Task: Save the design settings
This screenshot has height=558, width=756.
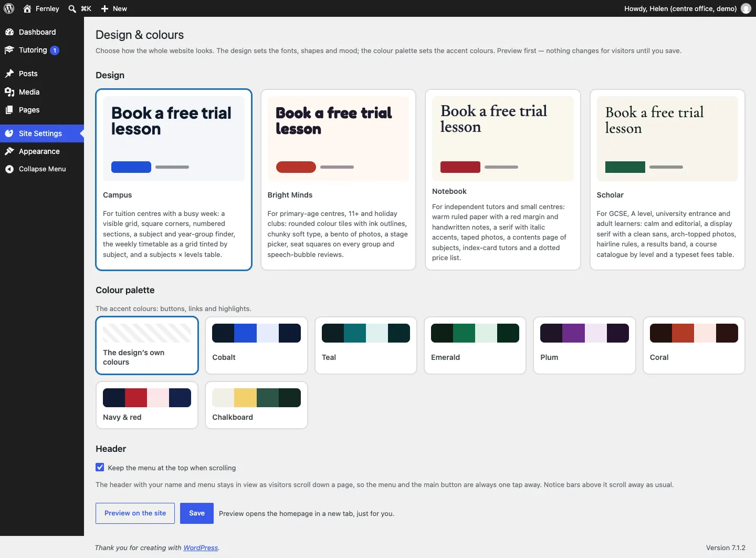Action: pyautogui.click(x=197, y=513)
